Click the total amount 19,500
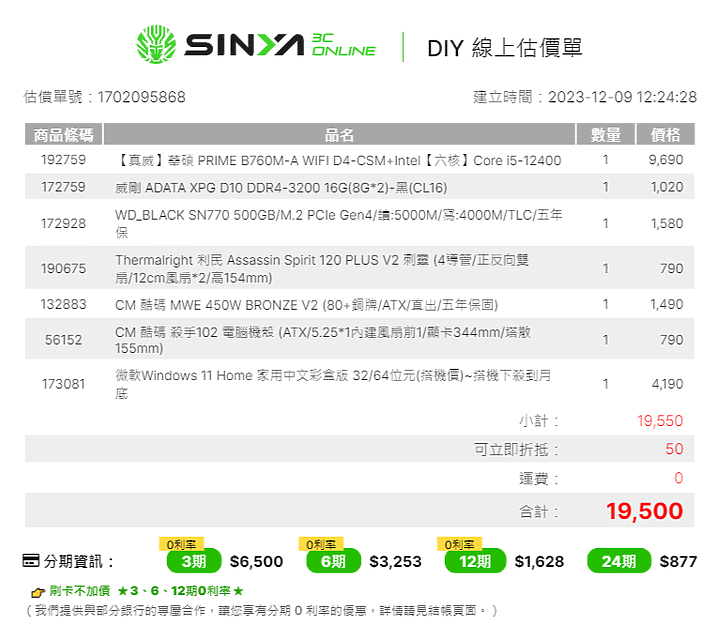Image resolution: width=720 pixels, height=641 pixels. (645, 511)
